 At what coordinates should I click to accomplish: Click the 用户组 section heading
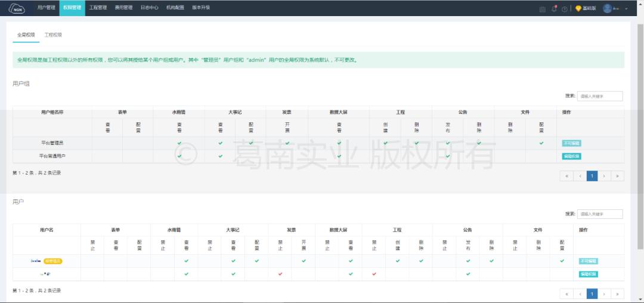(21, 84)
